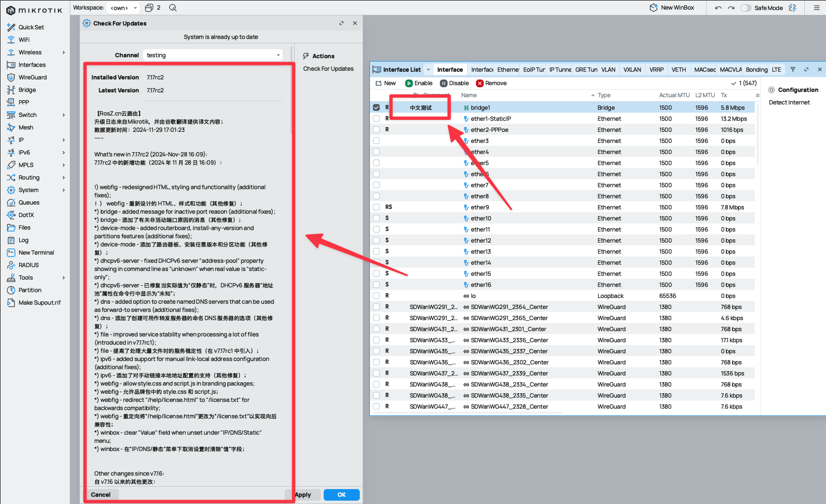Toggle Safe Mode switch
The height and width of the screenshot is (504, 826).
(746, 8)
